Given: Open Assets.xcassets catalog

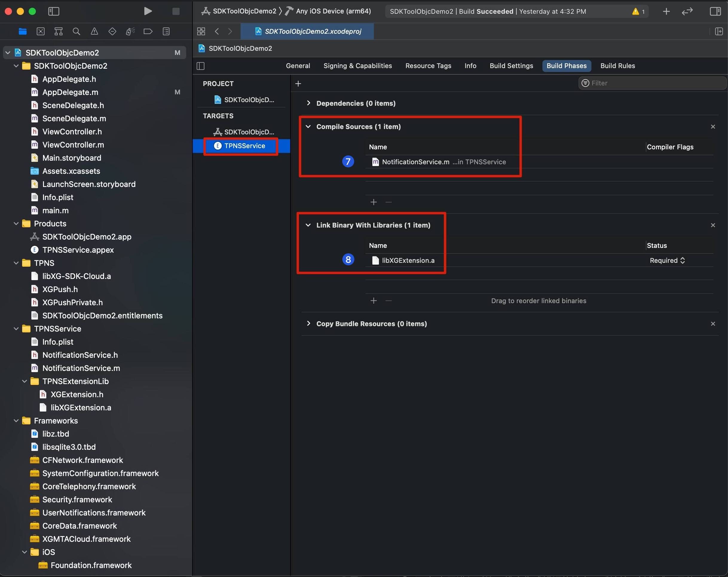Looking at the screenshot, I should (71, 171).
